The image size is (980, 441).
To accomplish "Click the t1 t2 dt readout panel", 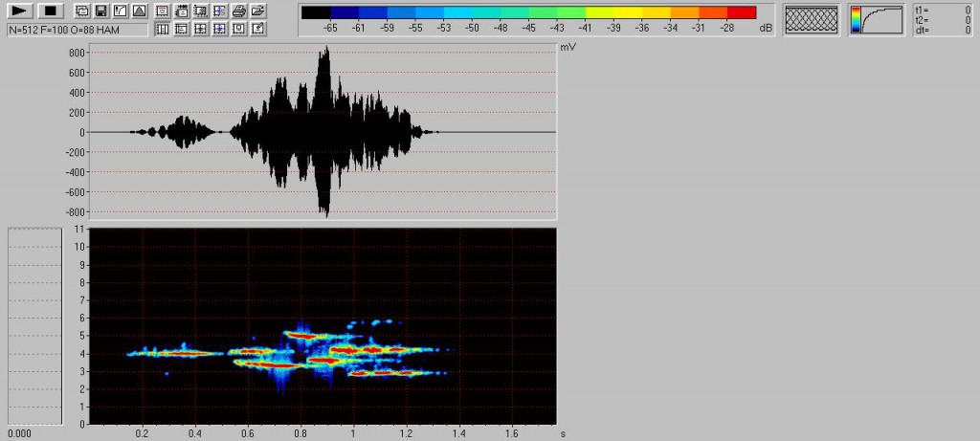I will pyautogui.click(x=944, y=19).
